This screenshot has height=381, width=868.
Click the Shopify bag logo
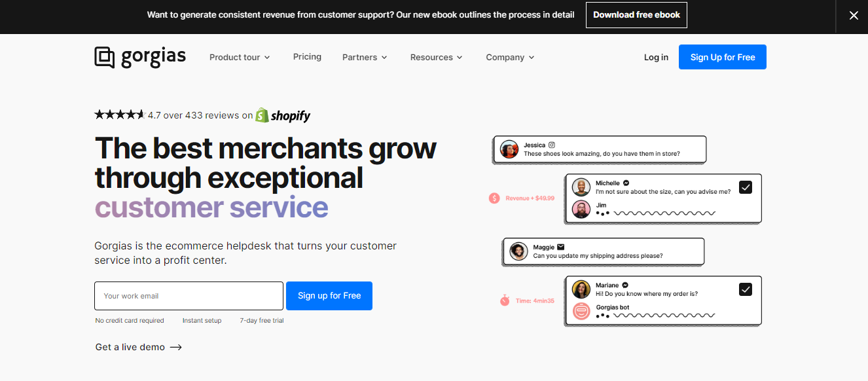click(x=262, y=115)
